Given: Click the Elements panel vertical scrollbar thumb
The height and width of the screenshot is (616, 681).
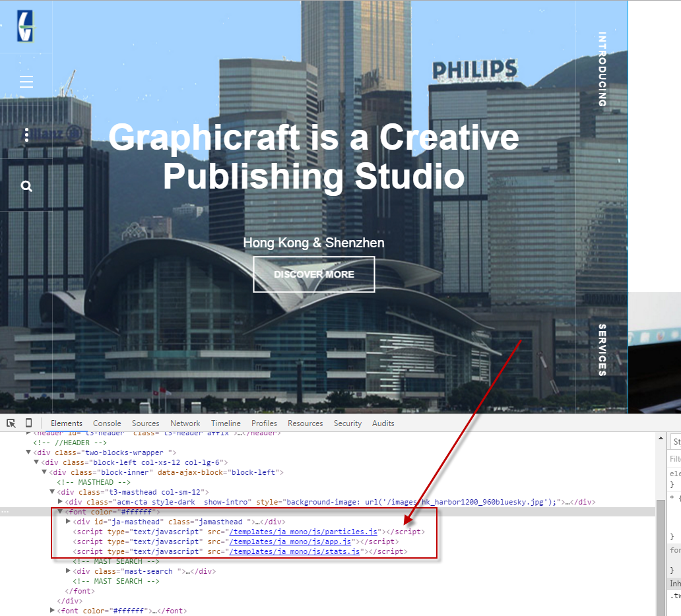Looking at the screenshot, I should (661, 558).
